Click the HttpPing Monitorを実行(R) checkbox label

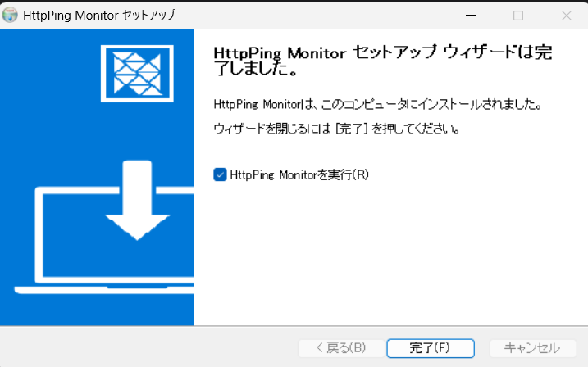299,174
